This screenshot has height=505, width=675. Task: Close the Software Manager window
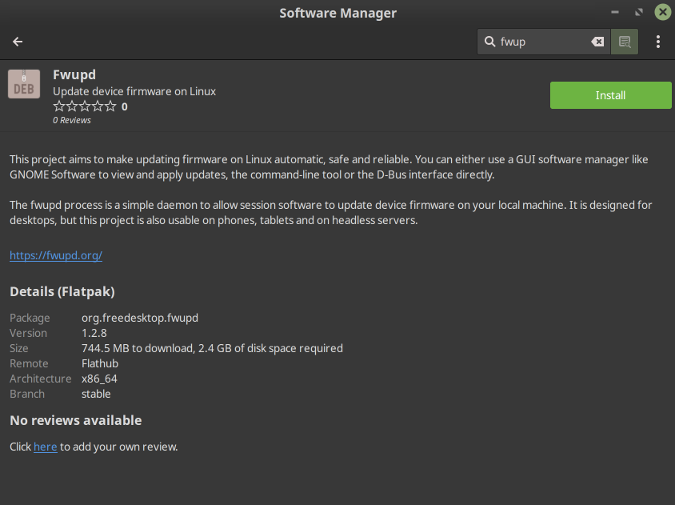coord(663,12)
